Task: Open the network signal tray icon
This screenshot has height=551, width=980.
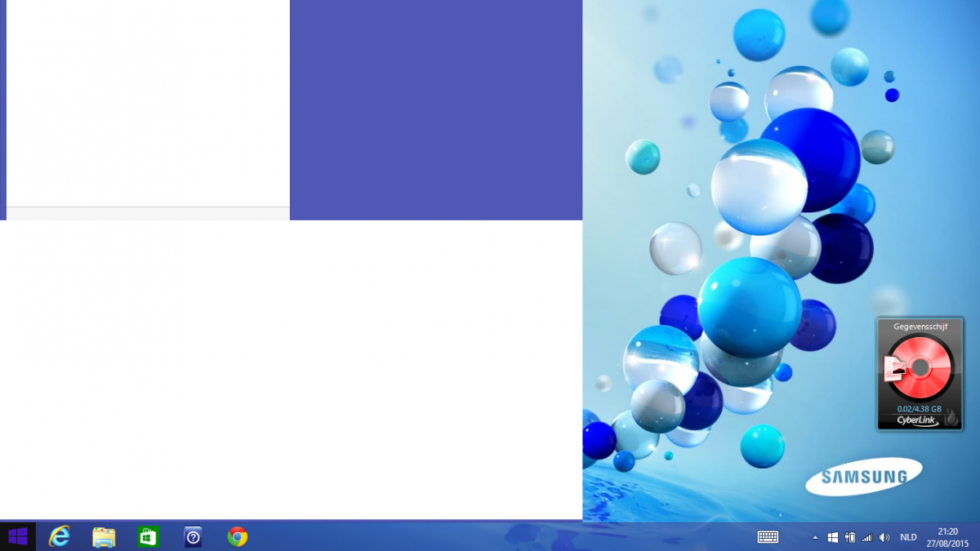Action: pos(867,538)
